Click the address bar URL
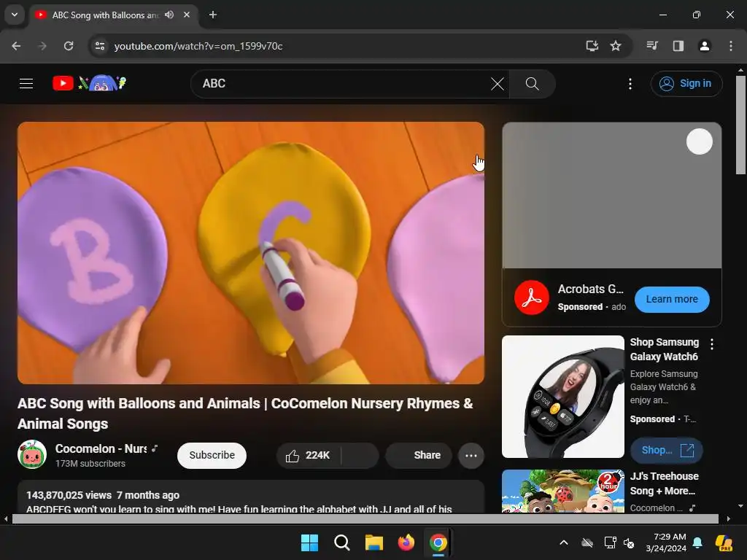747x560 pixels. pos(198,46)
